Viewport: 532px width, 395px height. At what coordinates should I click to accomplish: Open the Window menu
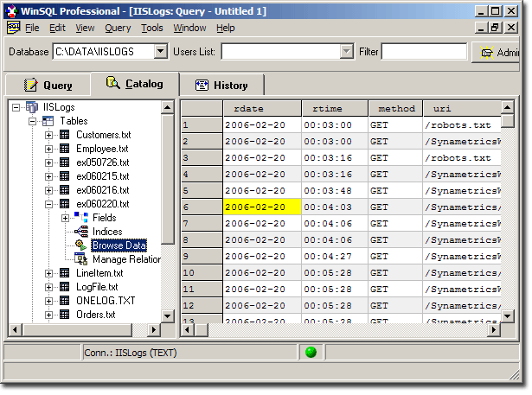point(189,28)
